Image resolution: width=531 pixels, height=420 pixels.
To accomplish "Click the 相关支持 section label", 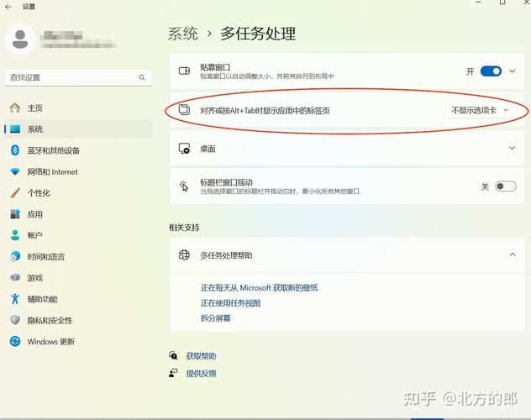I will pos(184,228).
